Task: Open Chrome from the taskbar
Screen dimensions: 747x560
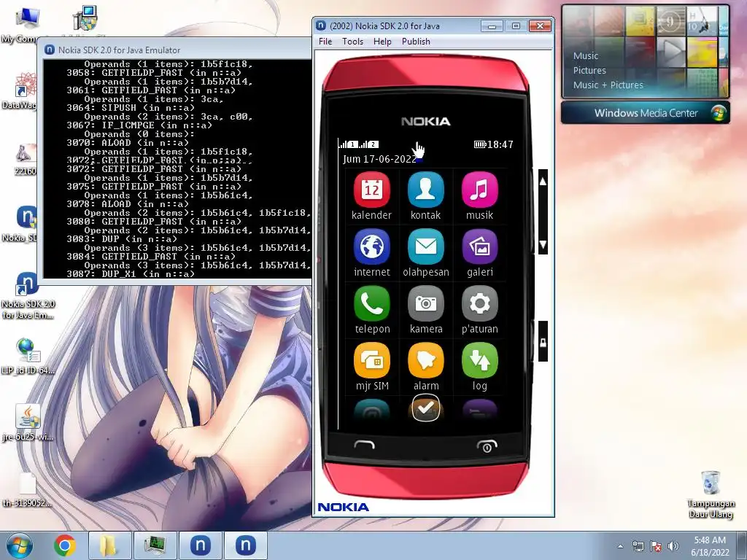Action: coord(64,545)
